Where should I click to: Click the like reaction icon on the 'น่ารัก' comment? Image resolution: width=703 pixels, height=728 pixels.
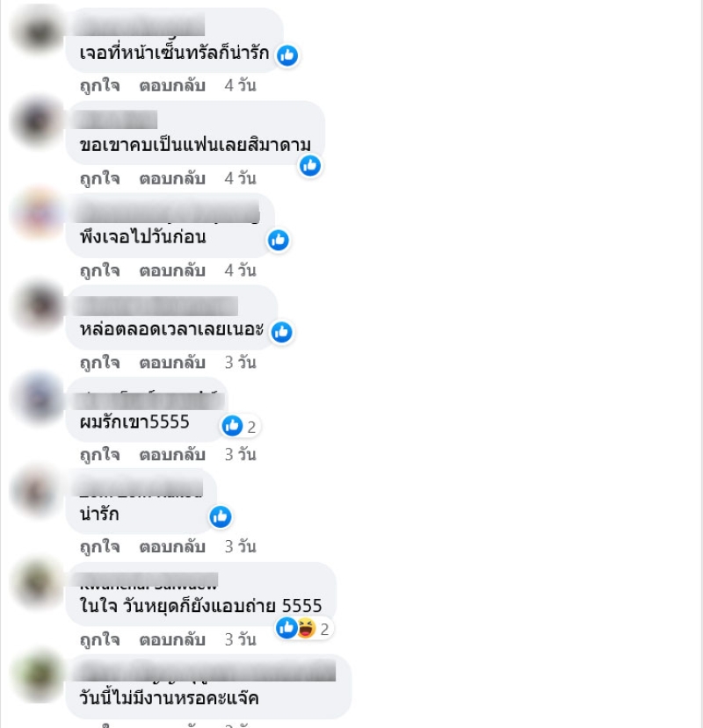(x=221, y=516)
